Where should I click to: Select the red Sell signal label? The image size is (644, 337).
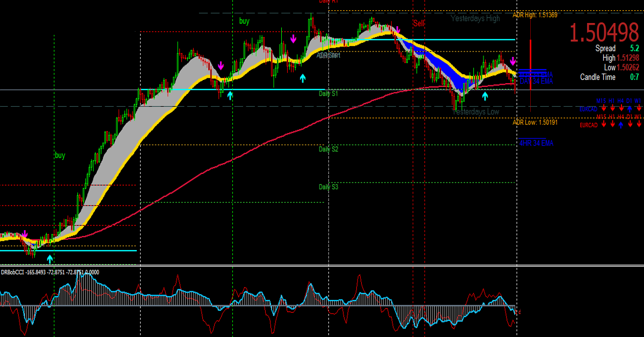pos(419,24)
